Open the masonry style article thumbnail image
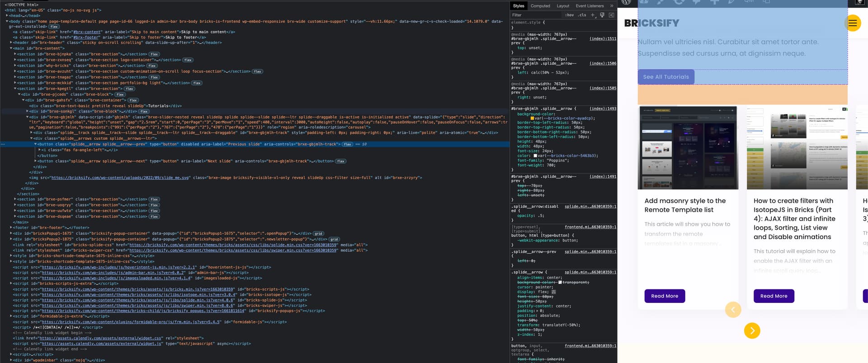The width and height of the screenshot is (868, 363). tap(688, 148)
